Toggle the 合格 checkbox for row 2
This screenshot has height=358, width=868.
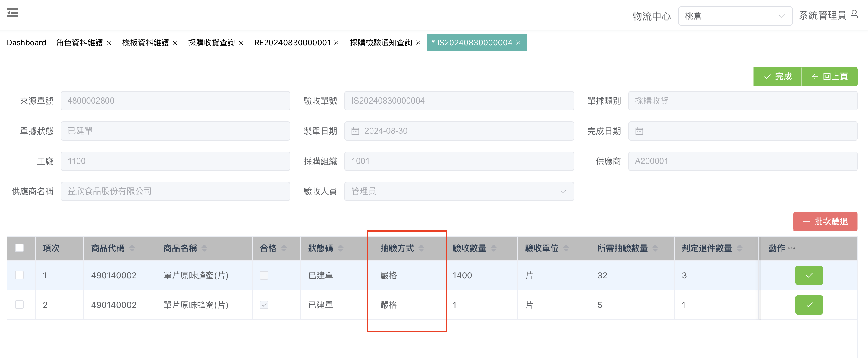point(264,305)
